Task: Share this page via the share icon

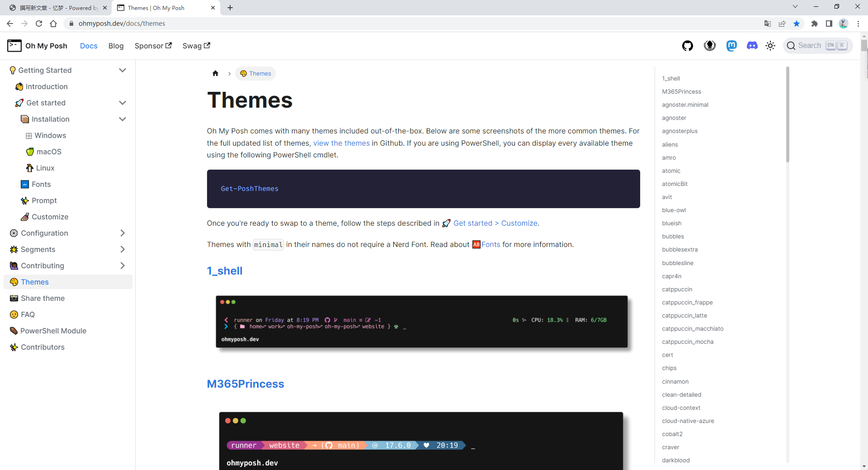Action: point(782,24)
